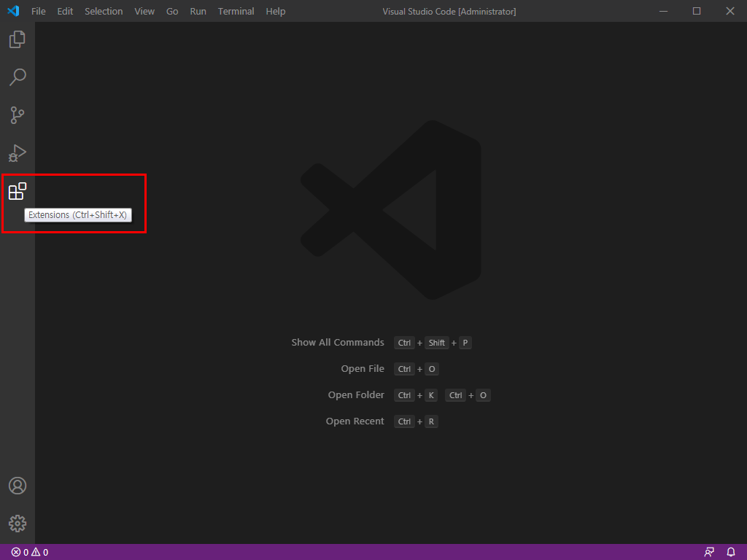747x560 pixels.
Task: Click the Open File label
Action: tap(363, 368)
